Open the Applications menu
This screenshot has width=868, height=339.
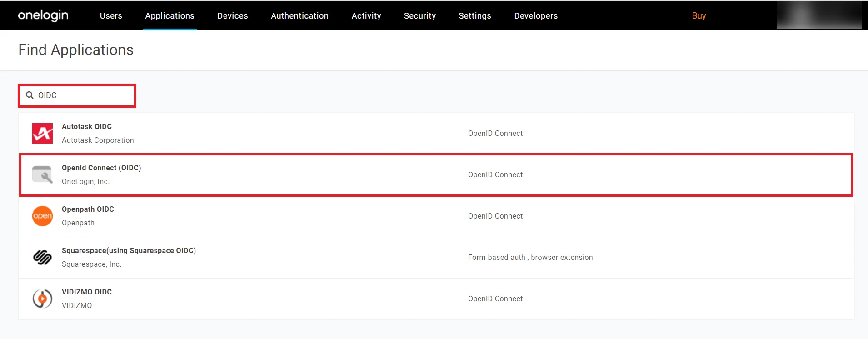[x=170, y=15]
